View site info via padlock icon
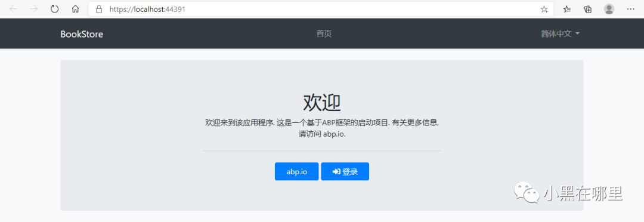The height and width of the screenshot is (222, 644). coord(98,9)
